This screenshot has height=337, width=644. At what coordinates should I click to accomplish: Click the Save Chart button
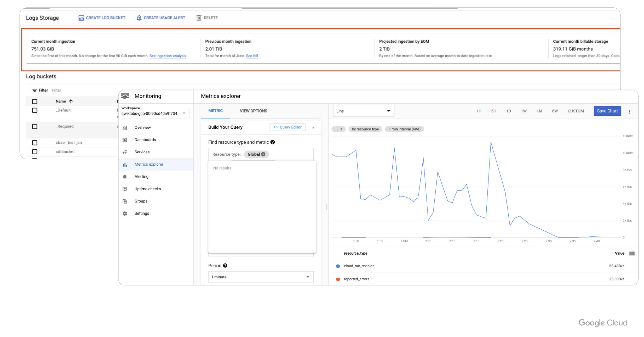coord(607,111)
